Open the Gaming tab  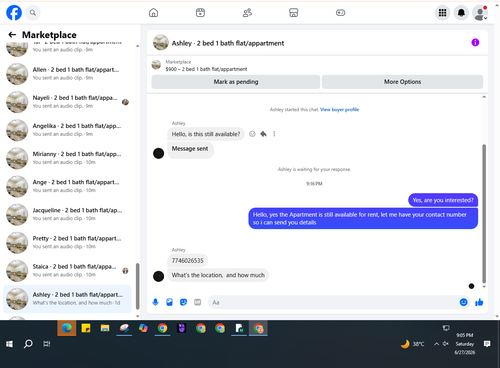coord(340,13)
